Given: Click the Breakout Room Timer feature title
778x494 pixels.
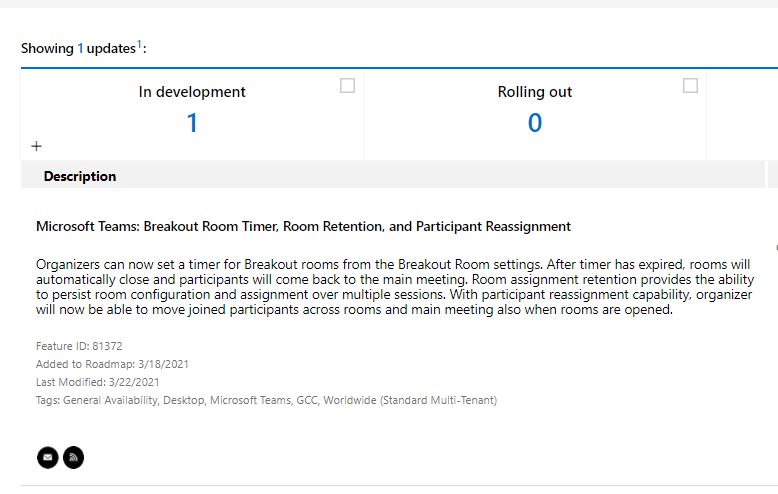Looking at the screenshot, I should point(303,226).
